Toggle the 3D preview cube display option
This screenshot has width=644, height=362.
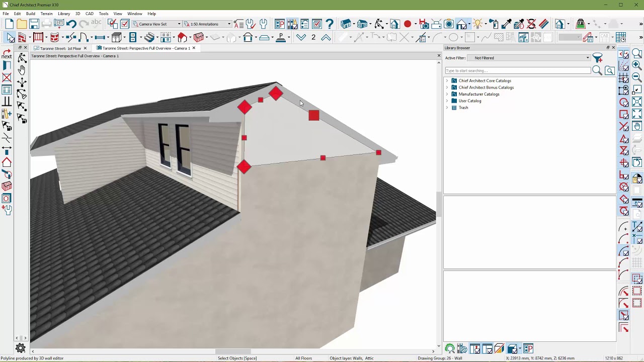(x=512, y=348)
